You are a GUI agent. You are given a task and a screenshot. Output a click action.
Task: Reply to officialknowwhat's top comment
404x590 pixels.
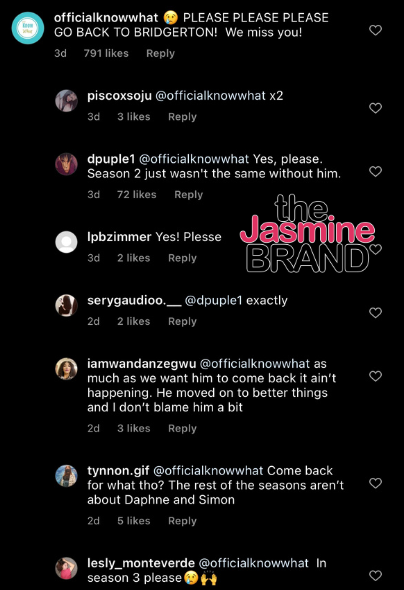coord(160,53)
